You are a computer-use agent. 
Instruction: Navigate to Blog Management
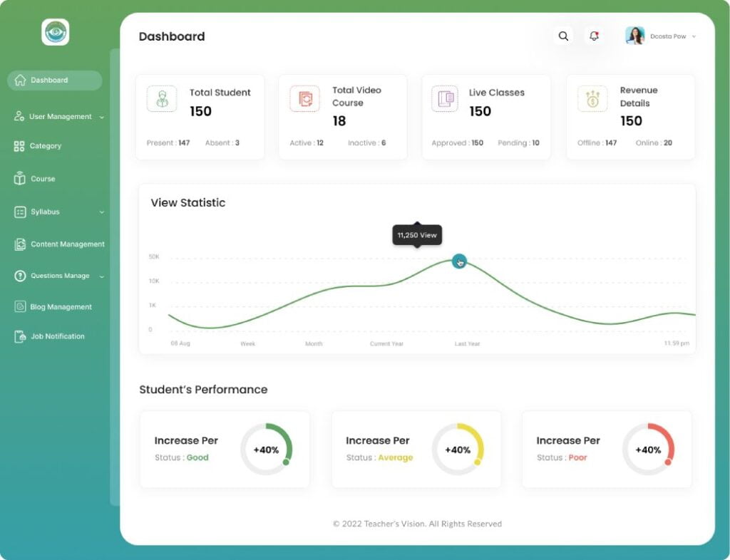point(61,307)
